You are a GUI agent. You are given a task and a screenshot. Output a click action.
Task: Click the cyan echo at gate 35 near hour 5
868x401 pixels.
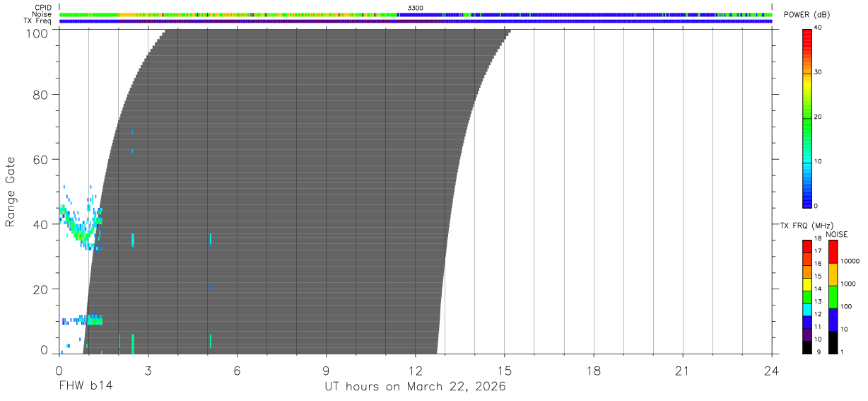(x=211, y=239)
